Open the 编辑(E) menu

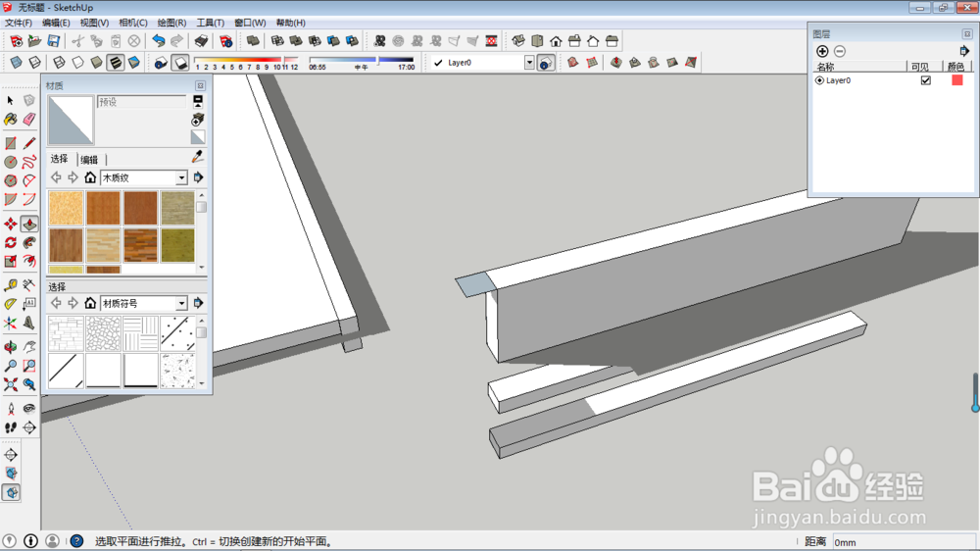click(56, 23)
